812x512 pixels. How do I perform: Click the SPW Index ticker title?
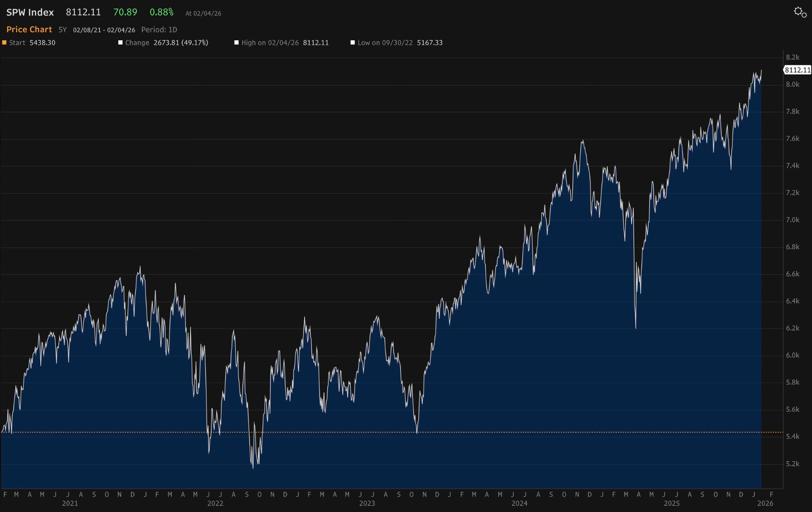click(30, 12)
